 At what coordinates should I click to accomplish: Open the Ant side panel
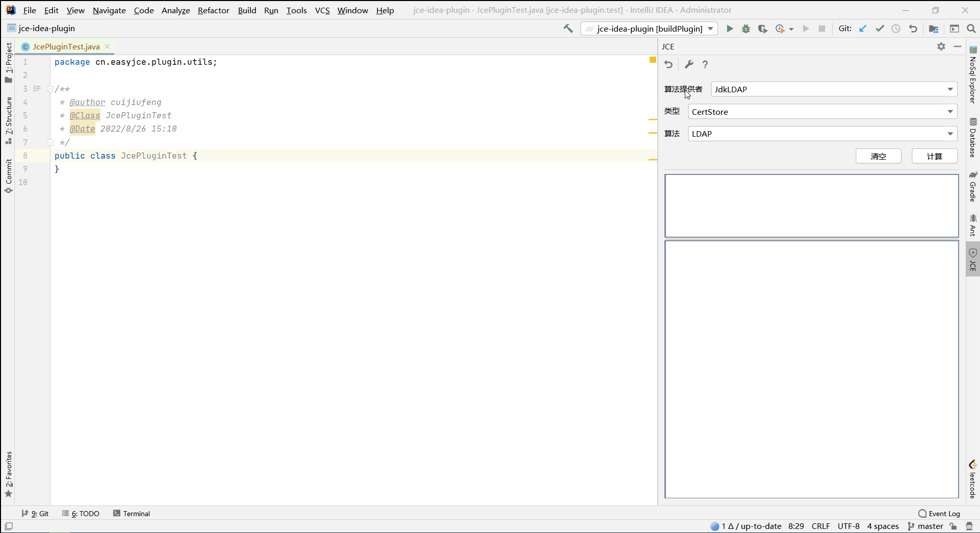(x=973, y=225)
